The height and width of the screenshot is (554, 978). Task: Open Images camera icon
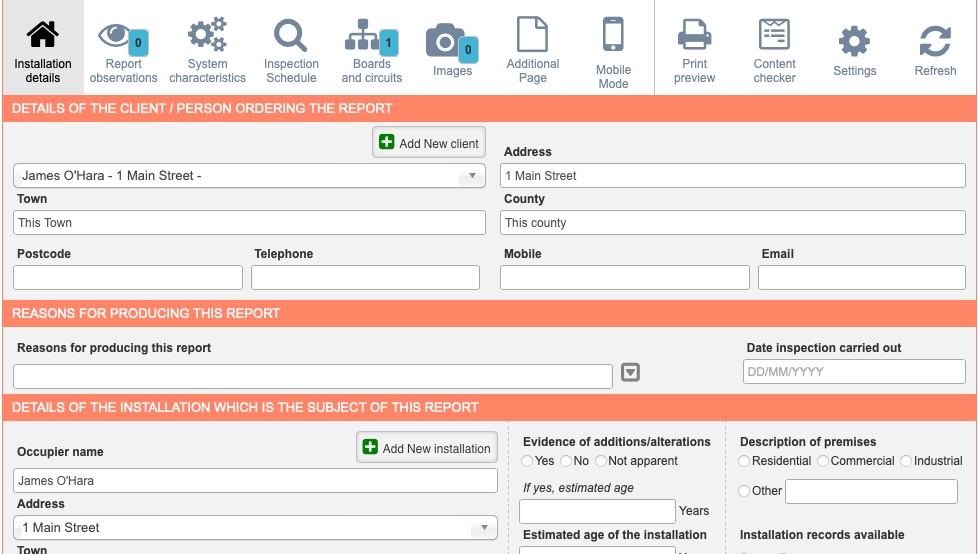(445, 41)
